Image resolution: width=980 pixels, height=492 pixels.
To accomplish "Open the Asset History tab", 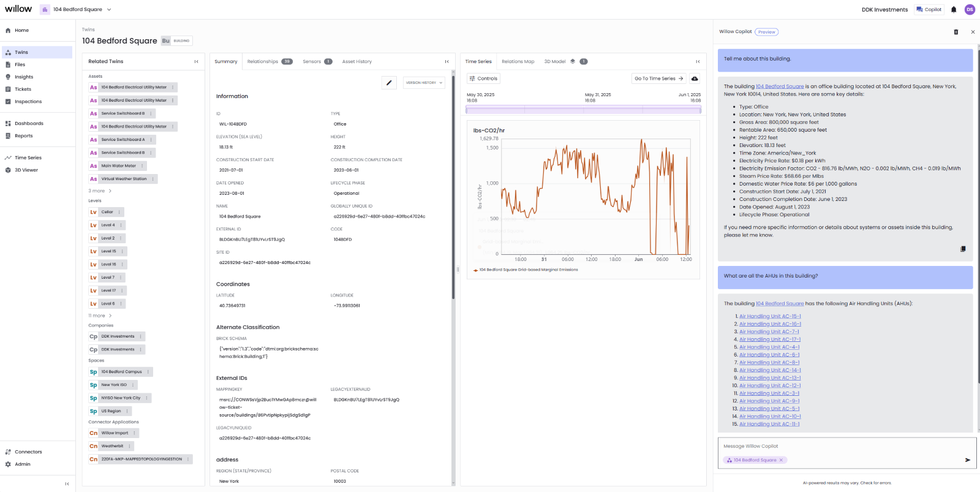I will click(357, 61).
